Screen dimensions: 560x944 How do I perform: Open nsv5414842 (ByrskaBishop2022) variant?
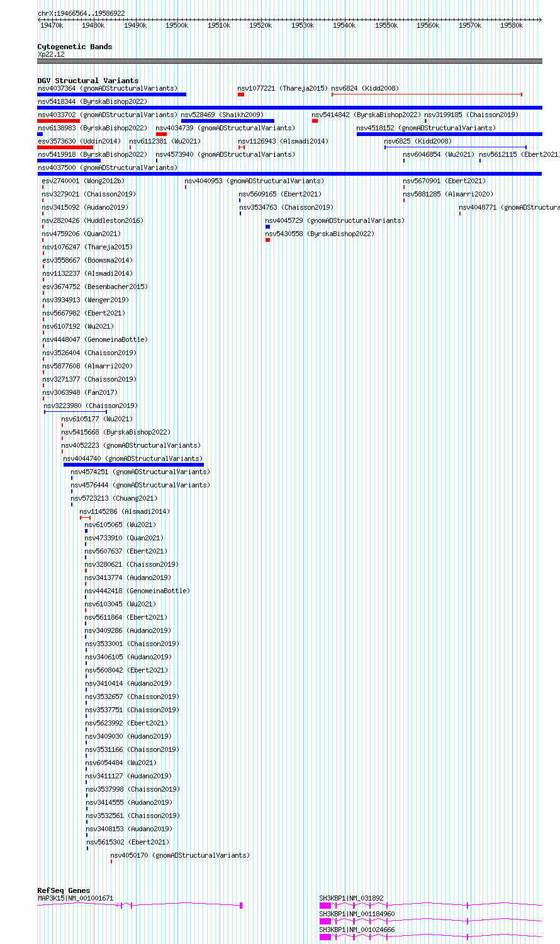[x=366, y=115]
